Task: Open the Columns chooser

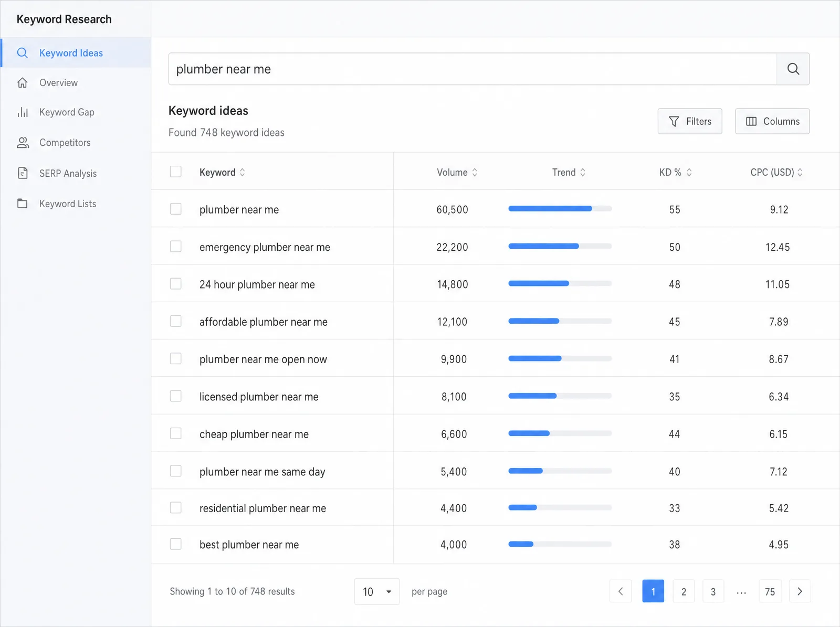Action: (772, 121)
